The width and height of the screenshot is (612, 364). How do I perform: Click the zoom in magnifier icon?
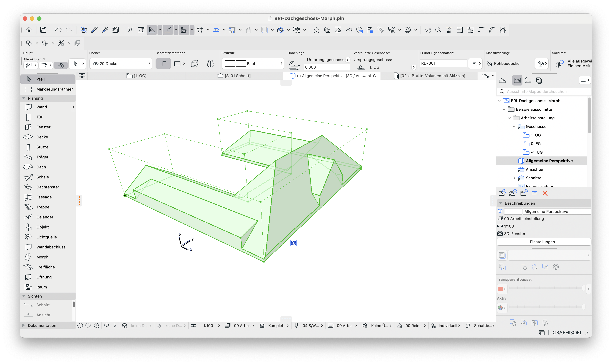pos(97,325)
